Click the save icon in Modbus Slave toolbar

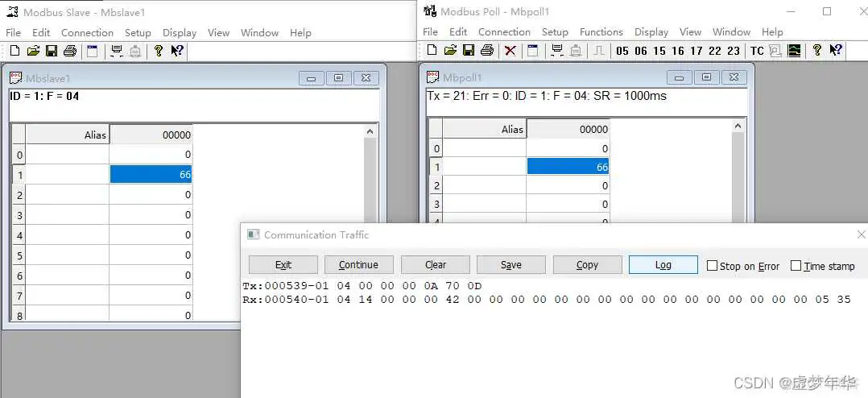click(52, 52)
